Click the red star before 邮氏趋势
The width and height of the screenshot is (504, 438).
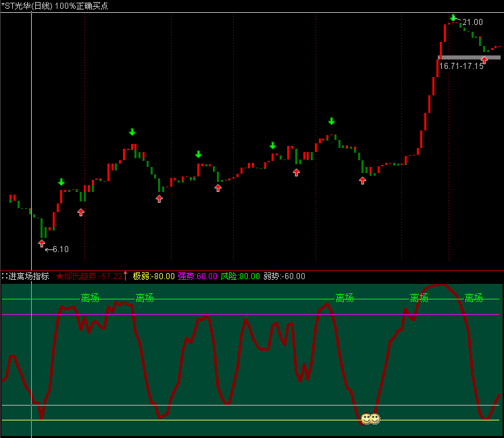point(59,276)
